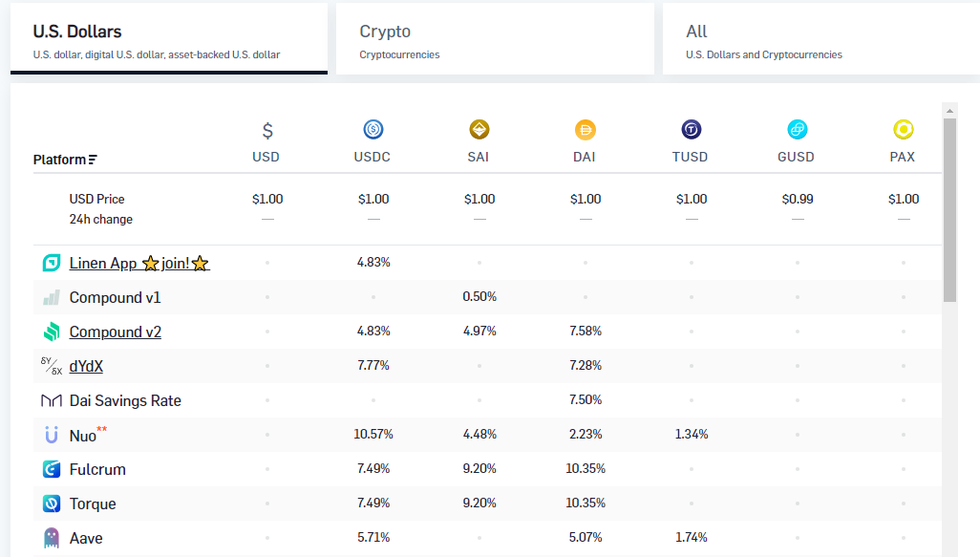Click the Fulcrum platform icon

52,469
